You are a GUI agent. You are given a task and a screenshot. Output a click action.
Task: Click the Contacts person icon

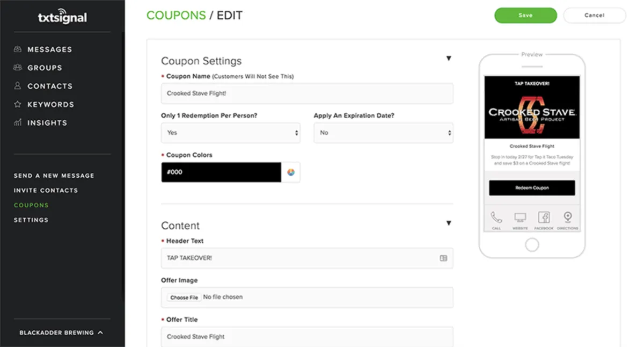pyautogui.click(x=18, y=86)
